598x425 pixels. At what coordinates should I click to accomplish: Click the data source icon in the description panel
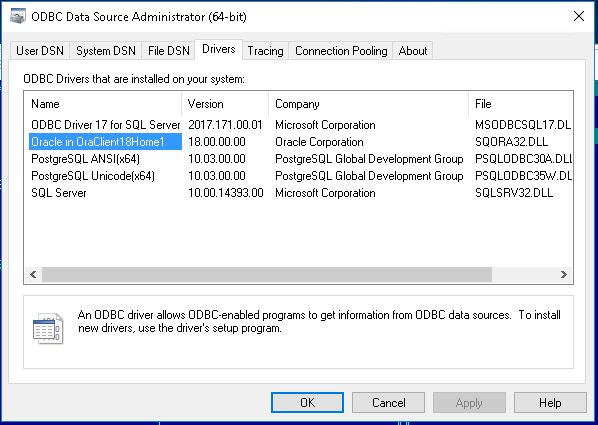(x=48, y=328)
